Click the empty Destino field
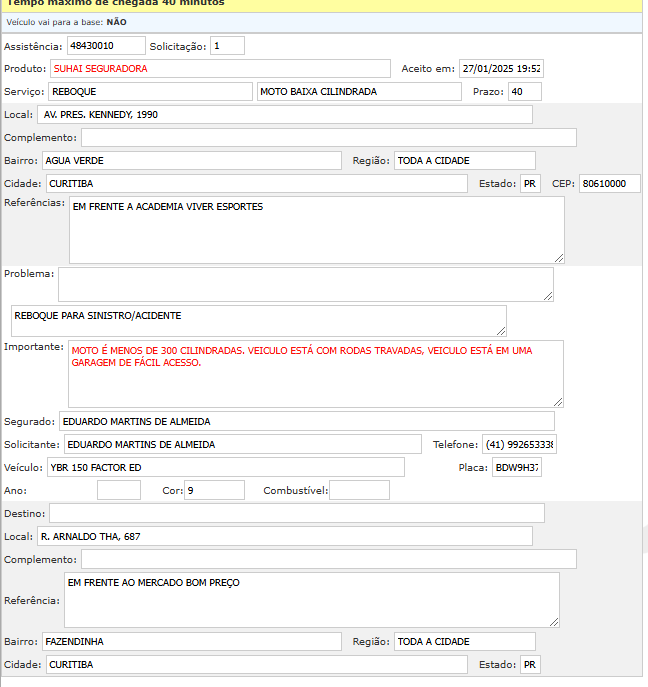The width and height of the screenshot is (648, 687). pos(297,514)
